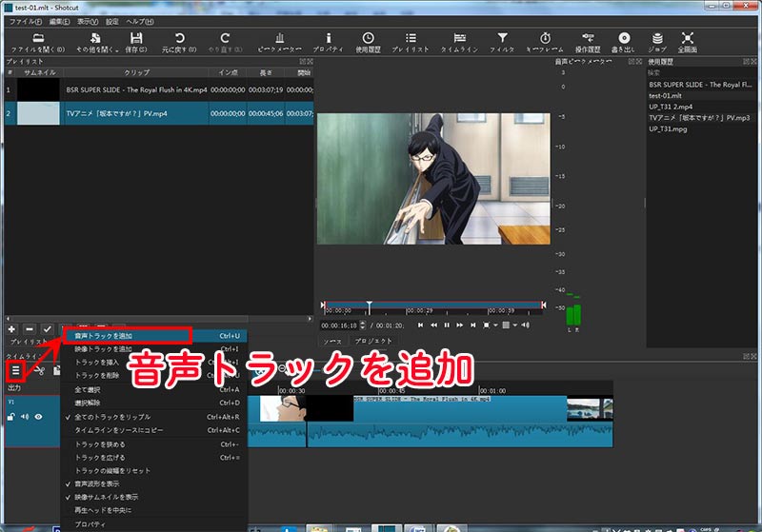Click the Playlist toolbar icon
762x532 pixels.
pos(411,42)
